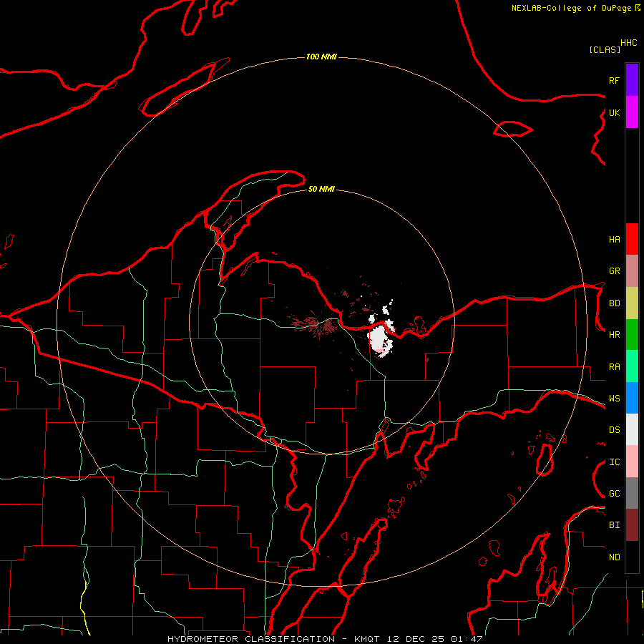644x644 pixels.
Task: Click the ND legend label
Action: click(x=614, y=557)
